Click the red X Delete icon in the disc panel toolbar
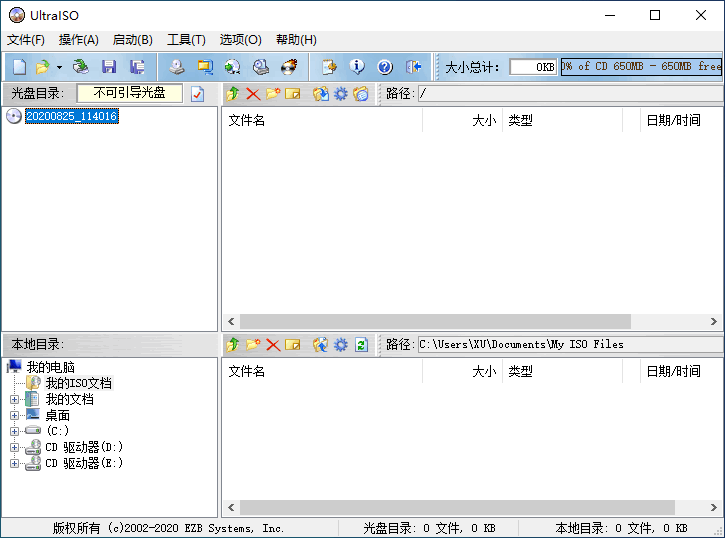This screenshot has height=538, width=725. [x=253, y=94]
